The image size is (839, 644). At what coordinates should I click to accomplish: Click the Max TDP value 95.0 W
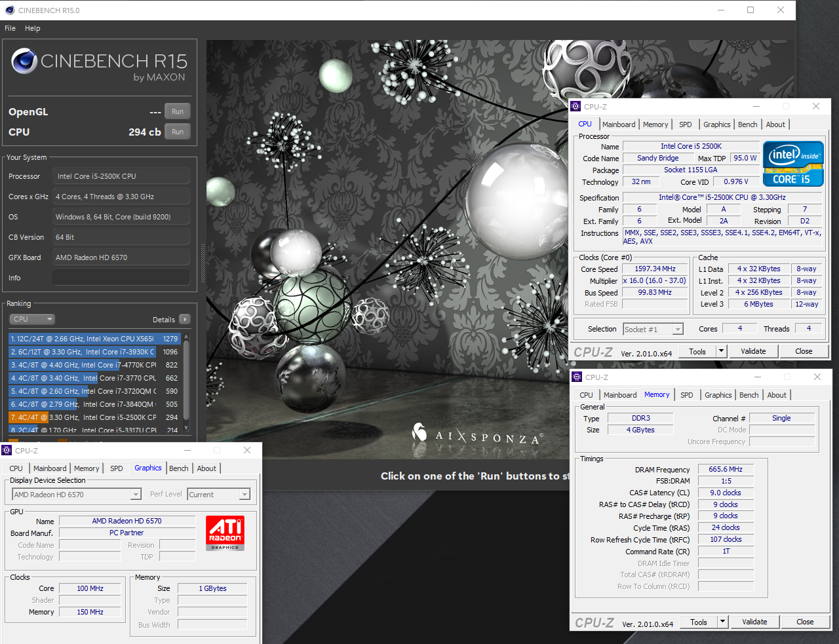coord(745,158)
